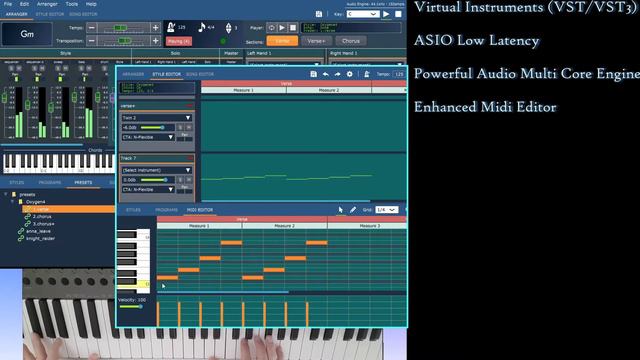Open the Grid 1/4 dropdown
This screenshot has width=640, height=360.
(387, 209)
